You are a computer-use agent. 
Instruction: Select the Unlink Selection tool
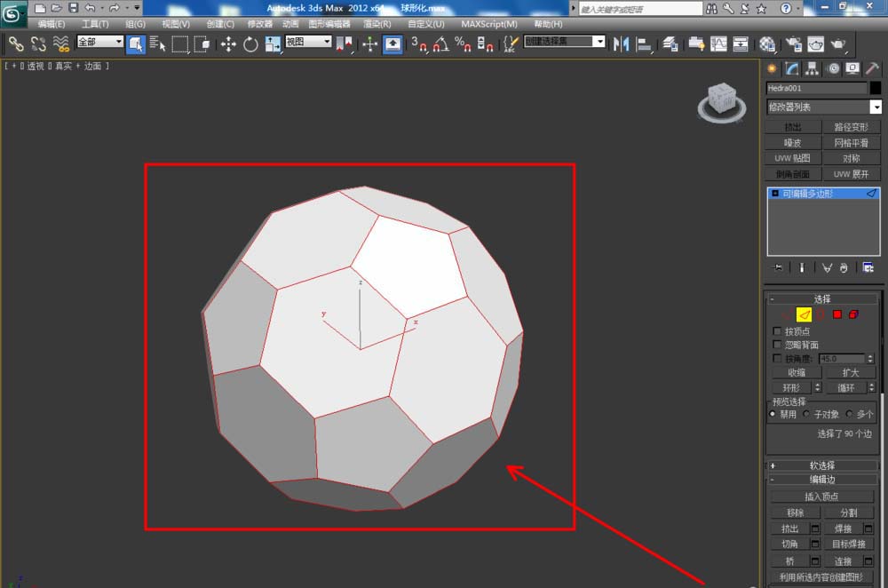pyautogui.click(x=38, y=44)
